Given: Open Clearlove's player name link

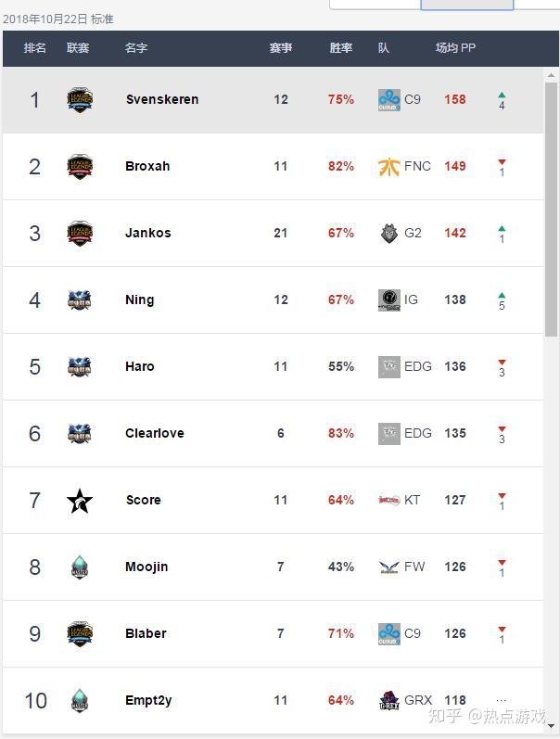Looking at the screenshot, I should point(155,433).
